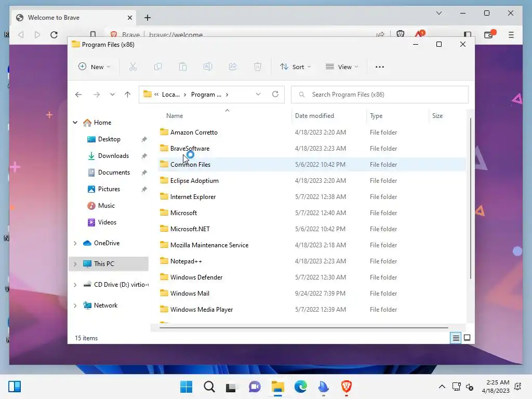
Task: Sort by Size column header
Action: tap(437, 116)
